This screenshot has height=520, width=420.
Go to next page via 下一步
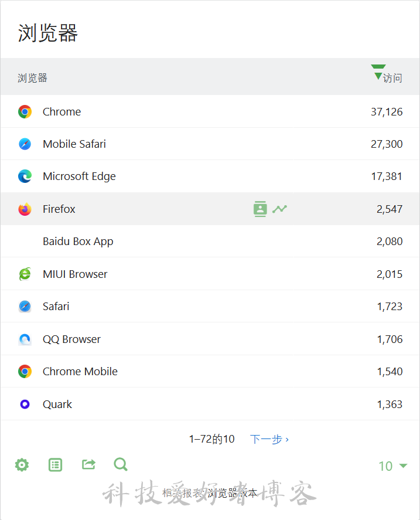tap(269, 439)
